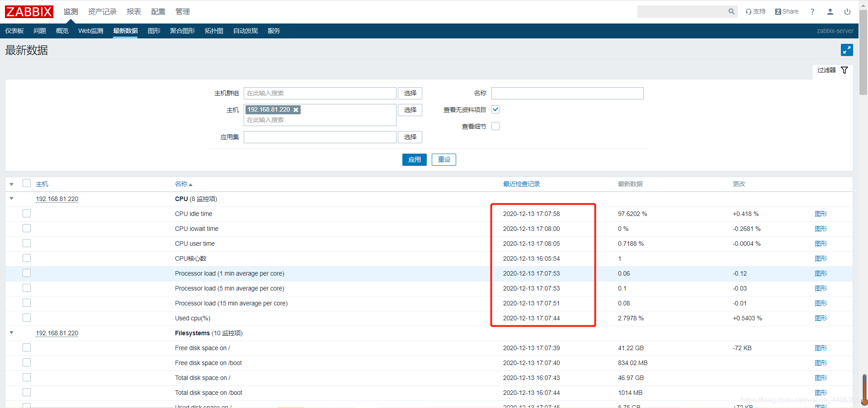This screenshot has width=868, height=408.
Task: Open host 192.168.81.220 in CPU group
Action: click(x=57, y=199)
